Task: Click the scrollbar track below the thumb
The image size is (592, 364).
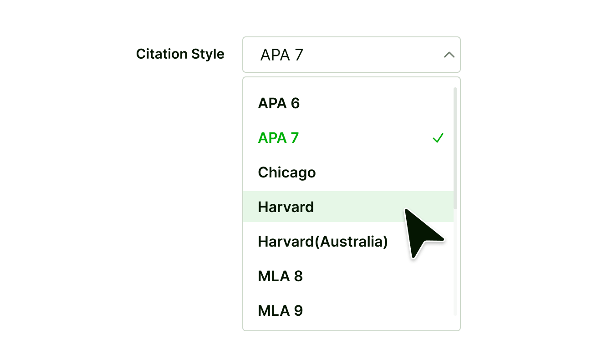Action: pos(455,264)
